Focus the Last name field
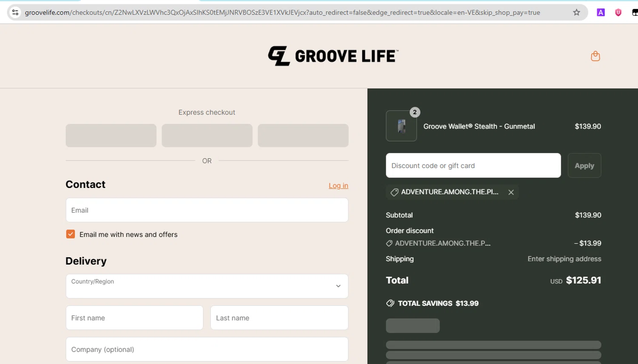Image resolution: width=638 pixels, height=364 pixels. [x=279, y=318]
